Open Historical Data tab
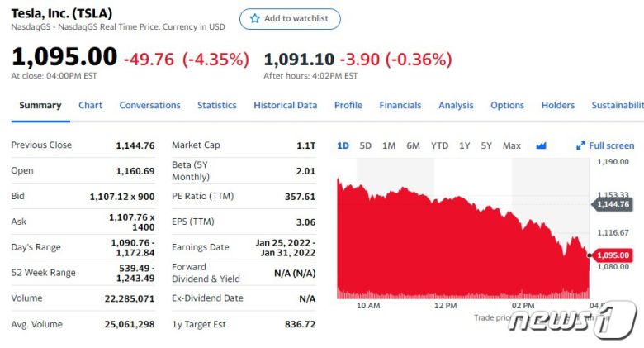Image resolution: width=644 pixels, height=348 pixels. [x=285, y=105]
